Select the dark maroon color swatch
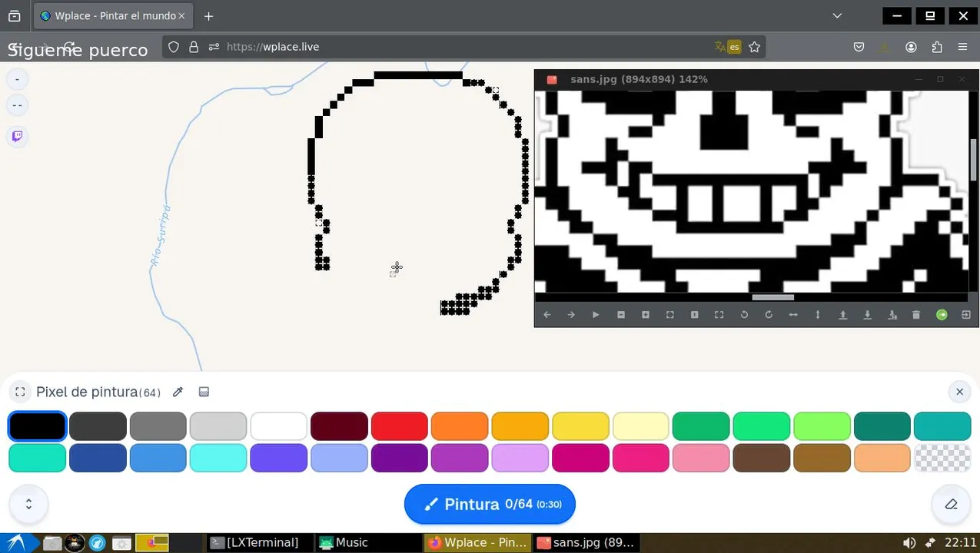980x553 pixels. click(339, 426)
